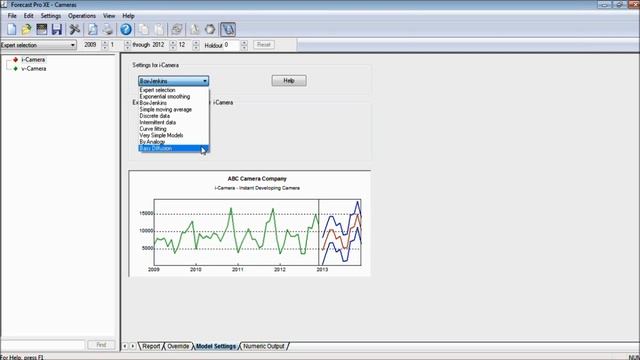Open the Edit menu
Image resolution: width=640 pixels, height=360 pixels.
pyautogui.click(x=28, y=16)
